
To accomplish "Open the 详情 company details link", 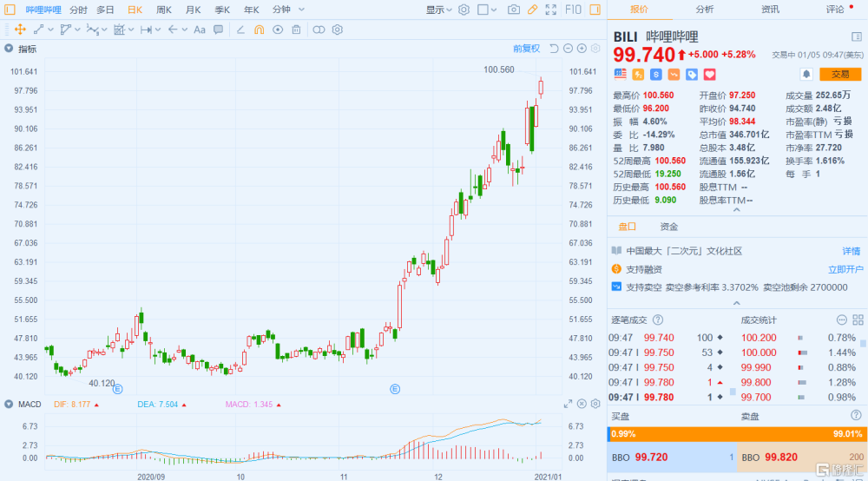I will coord(852,251).
